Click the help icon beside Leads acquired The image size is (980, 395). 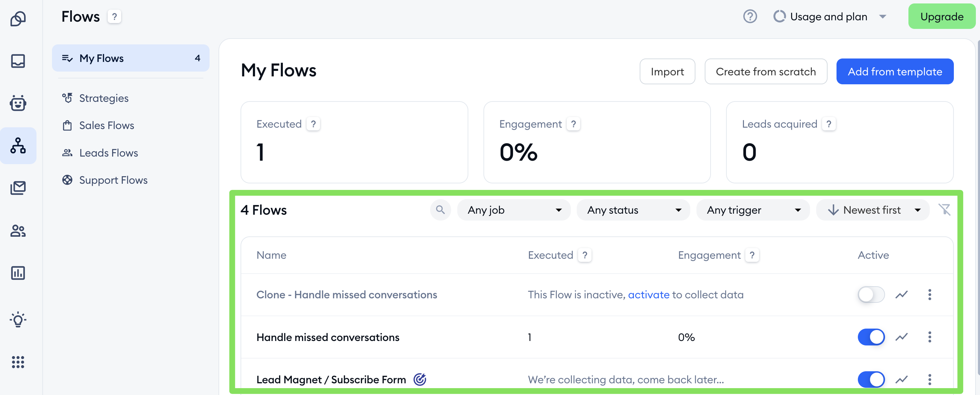[829, 124]
